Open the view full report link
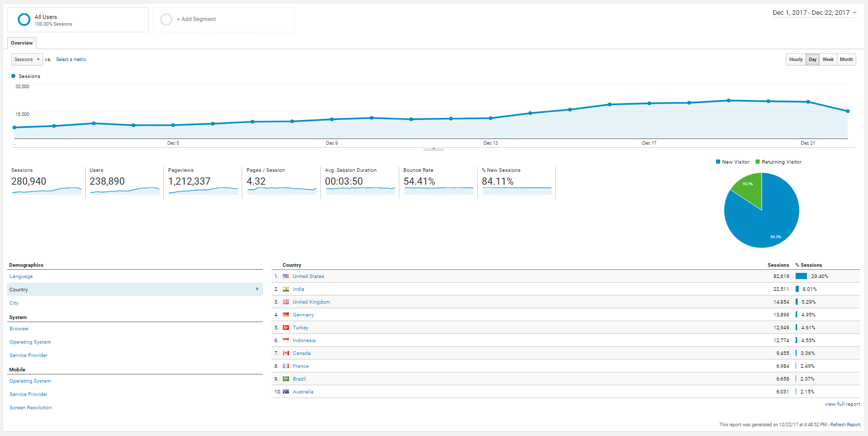The height and width of the screenshot is (436, 868). tap(842, 404)
